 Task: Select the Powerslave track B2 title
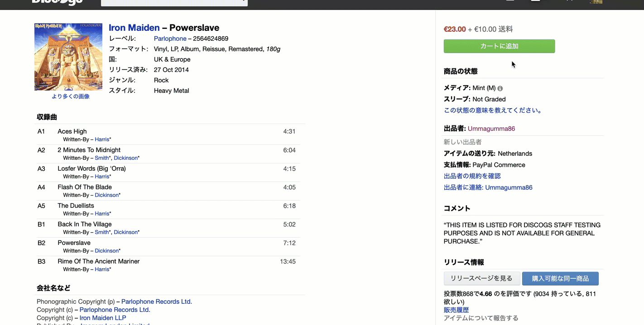[74, 243]
